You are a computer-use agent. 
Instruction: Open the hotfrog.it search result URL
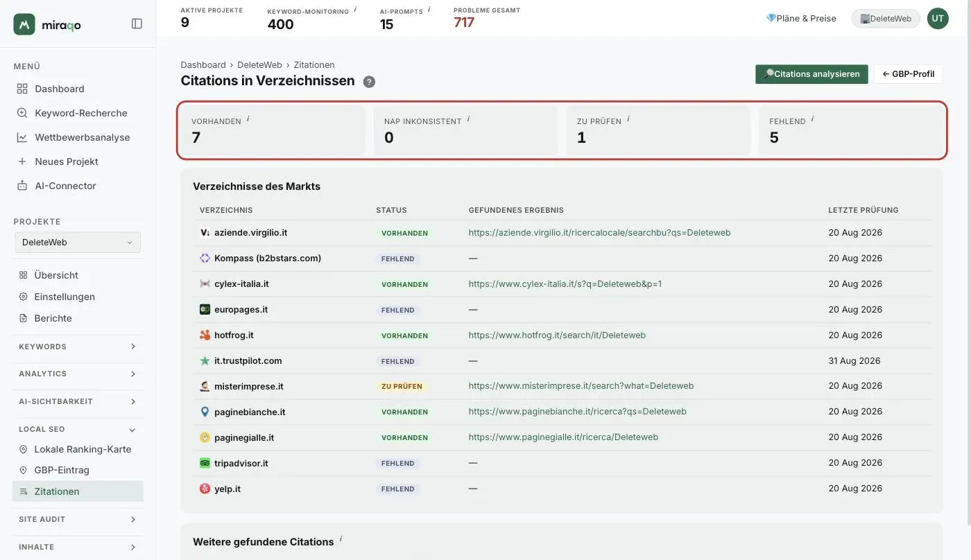557,335
